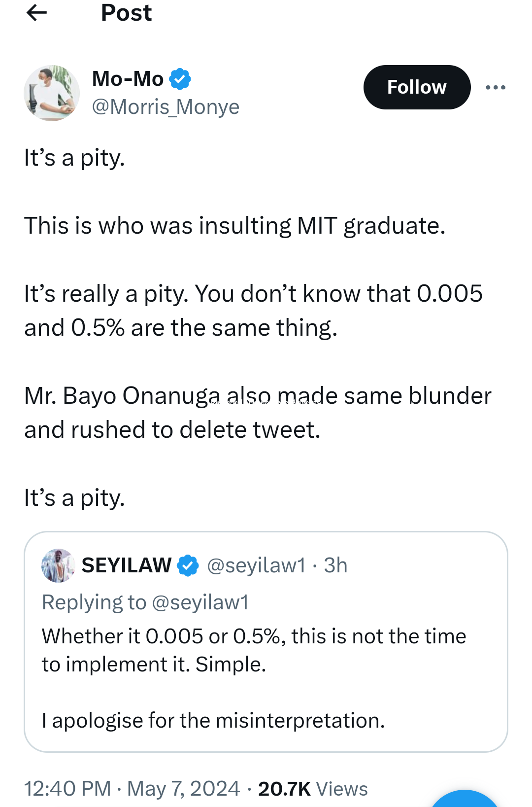Open Mo-Mo's profile picture
This screenshot has width=532, height=807.
[52, 93]
